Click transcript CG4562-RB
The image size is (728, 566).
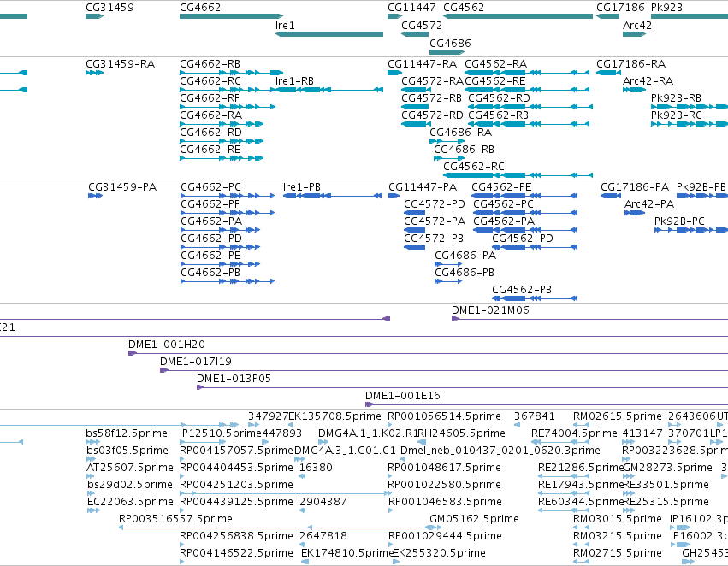click(529, 124)
